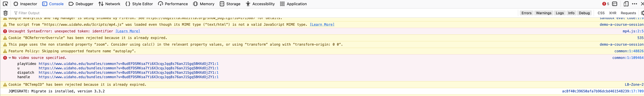Select the BCTempID cookie rejected message

[77, 85]
